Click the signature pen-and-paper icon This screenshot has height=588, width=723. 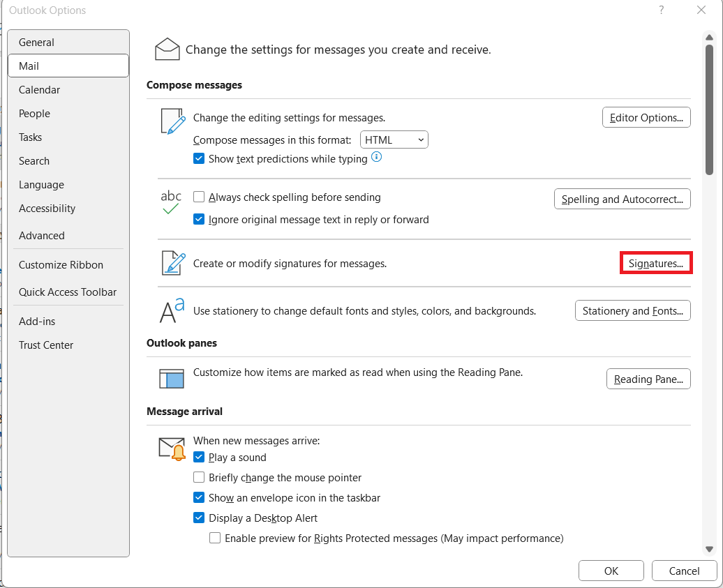(173, 263)
